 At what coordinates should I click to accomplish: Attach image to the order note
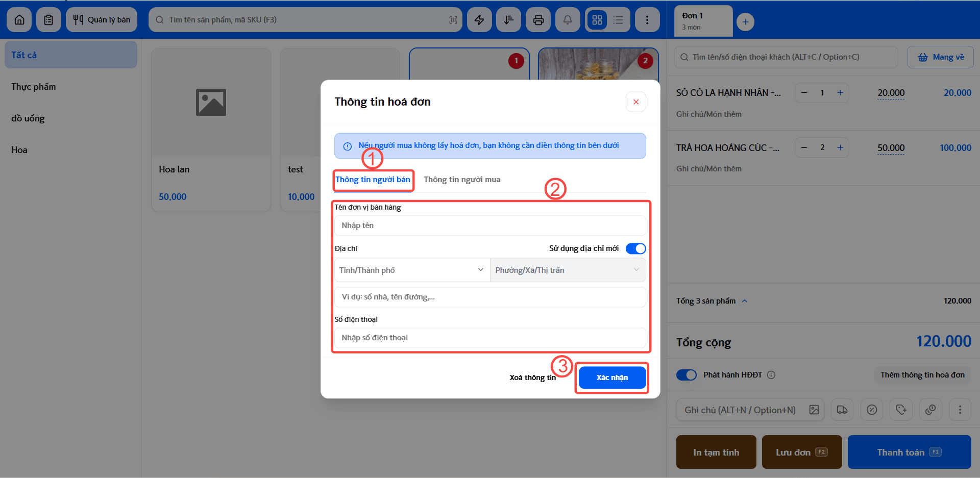point(814,410)
